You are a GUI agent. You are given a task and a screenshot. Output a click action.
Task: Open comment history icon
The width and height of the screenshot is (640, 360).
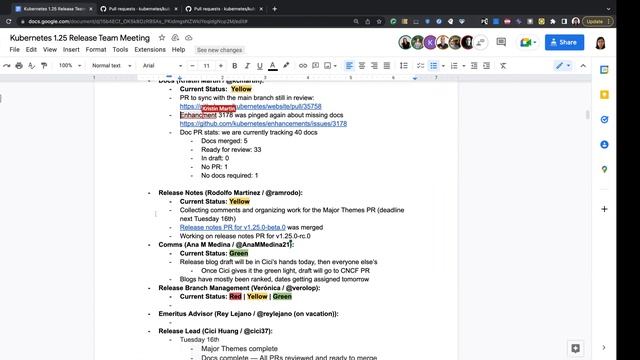[501, 42]
